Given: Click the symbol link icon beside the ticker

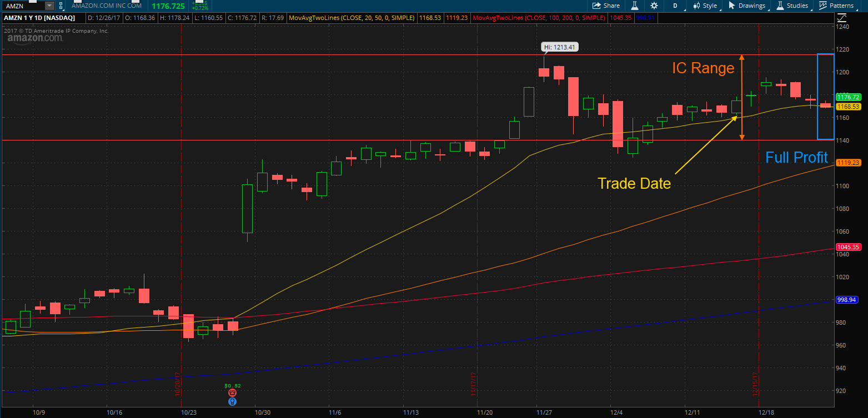Looking at the screenshot, I should click(61, 6).
